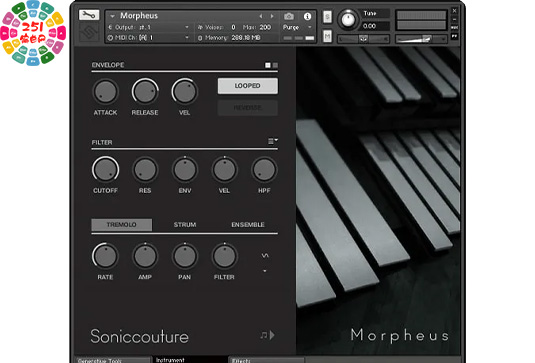Expand the Morpheus instrument name dropdown
The height and width of the screenshot is (363, 535).
113,16
